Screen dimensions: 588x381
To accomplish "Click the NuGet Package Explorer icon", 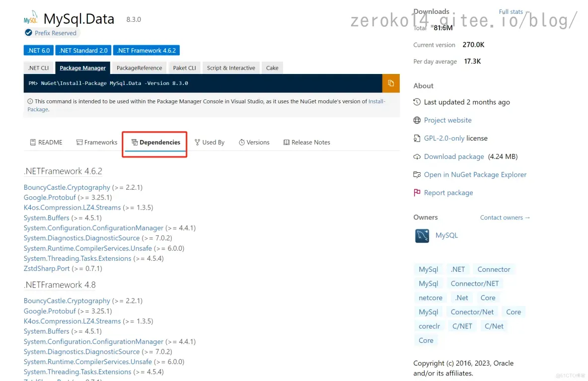I will 417,175.
